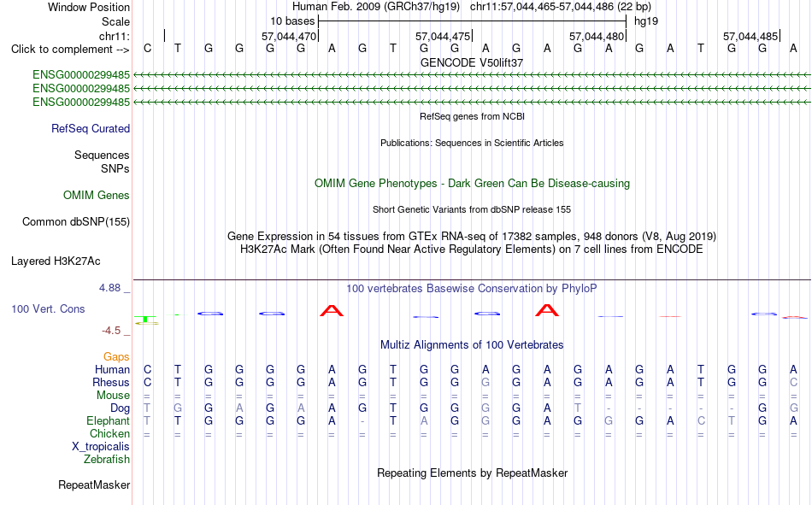The width and height of the screenshot is (812, 505).
Task: Click the RepeatMasker track label
Action: click(x=94, y=484)
